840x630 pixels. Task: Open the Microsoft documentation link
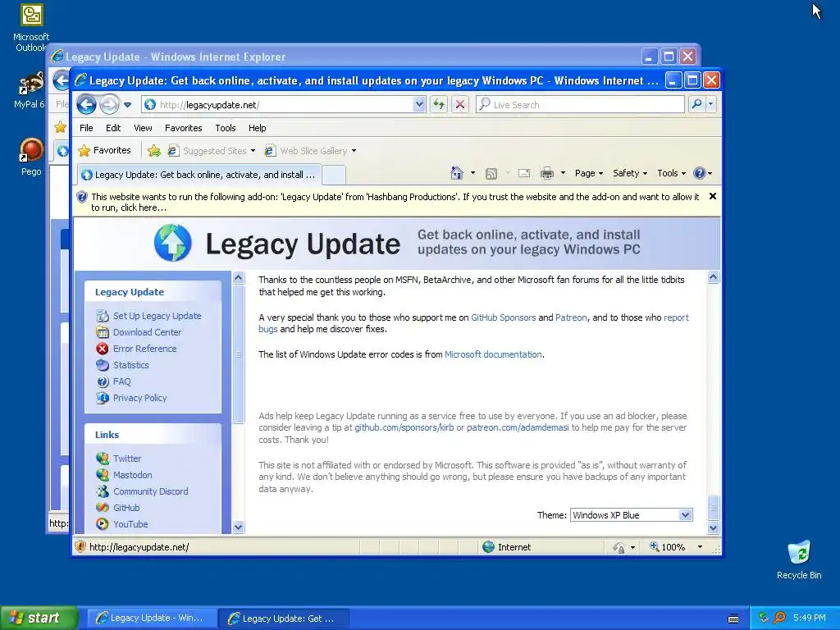click(493, 354)
